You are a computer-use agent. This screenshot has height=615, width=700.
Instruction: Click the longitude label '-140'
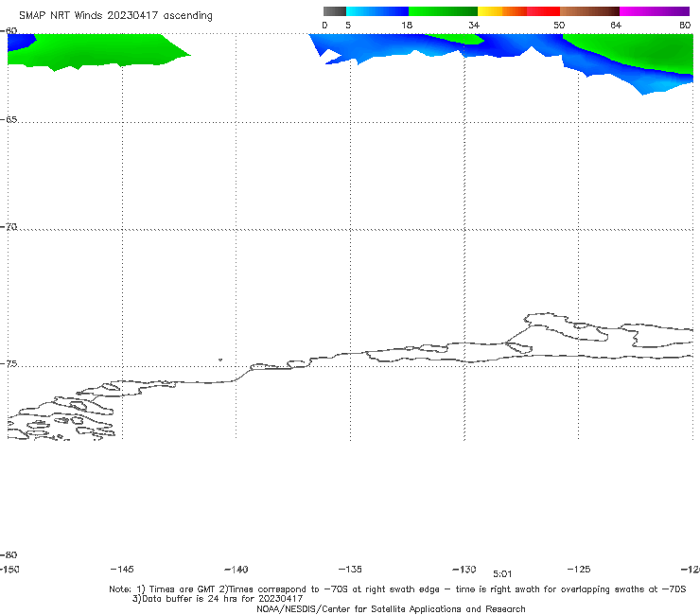tap(236, 569)
